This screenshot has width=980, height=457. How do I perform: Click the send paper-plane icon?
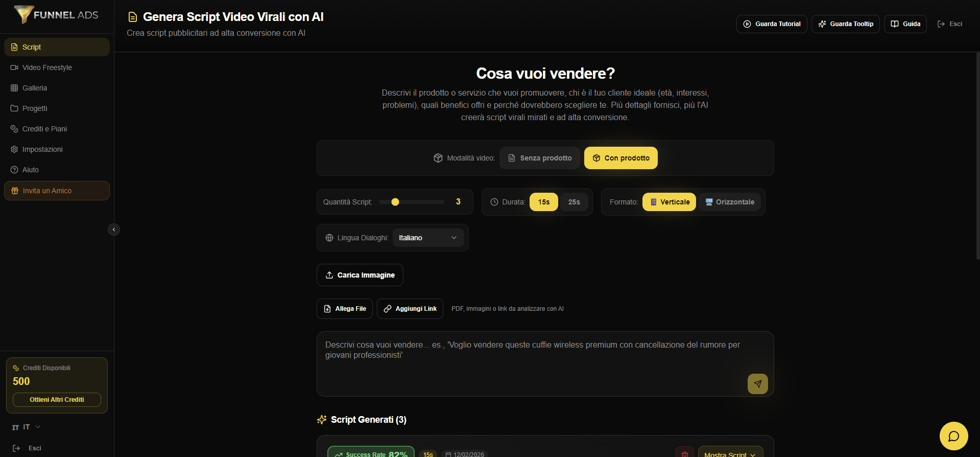tap(758, 384)
